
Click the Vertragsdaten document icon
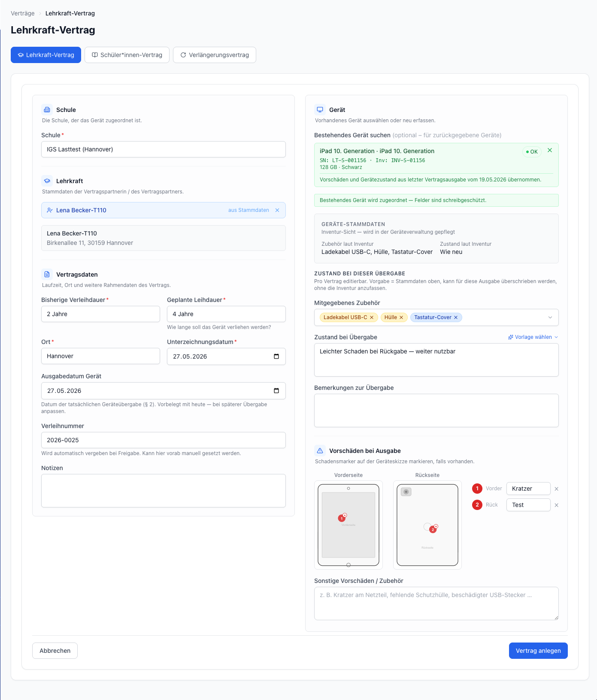(47, 275)
